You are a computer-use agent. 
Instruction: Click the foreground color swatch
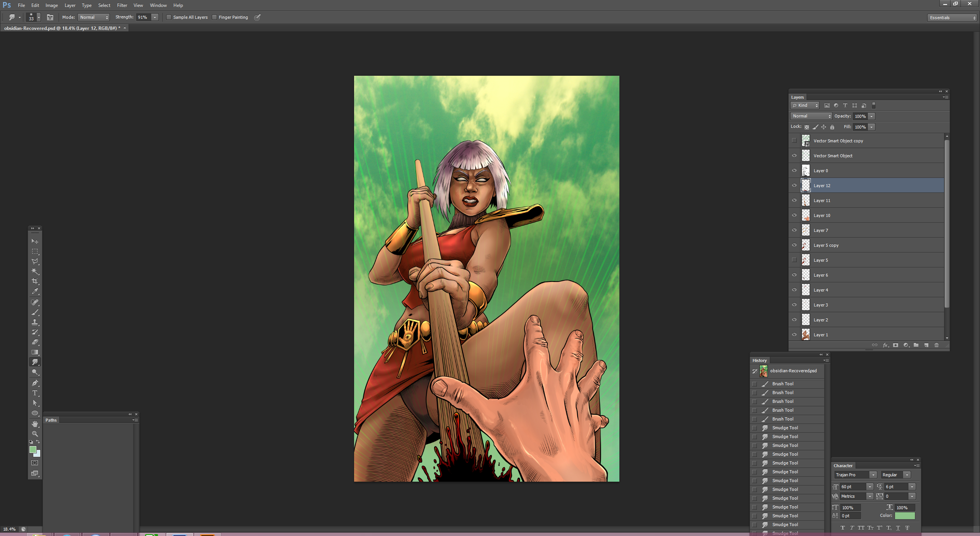(33, 450)
